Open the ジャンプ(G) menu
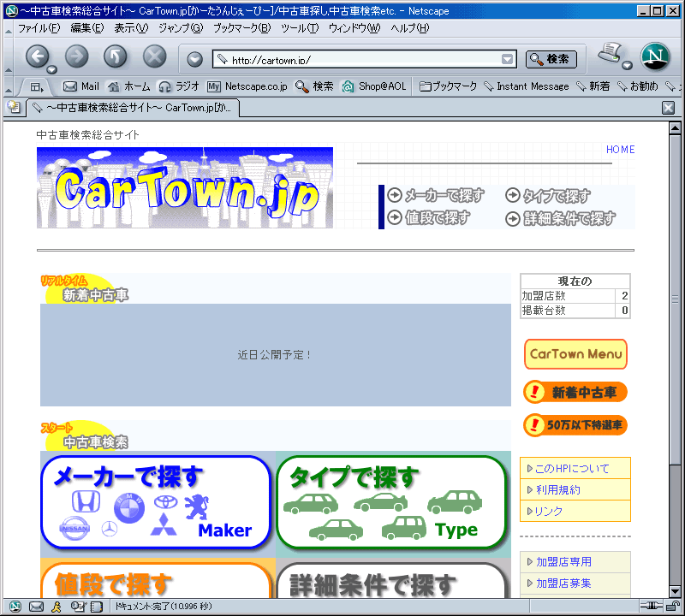The height and width of the screenshot is (616, 685). click(x=181, y=28)
